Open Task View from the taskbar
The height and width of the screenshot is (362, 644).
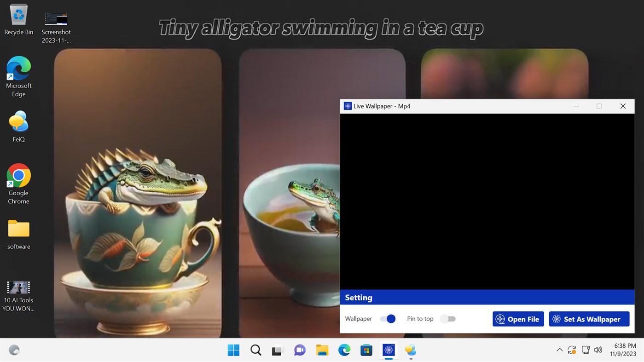(278, 350)
